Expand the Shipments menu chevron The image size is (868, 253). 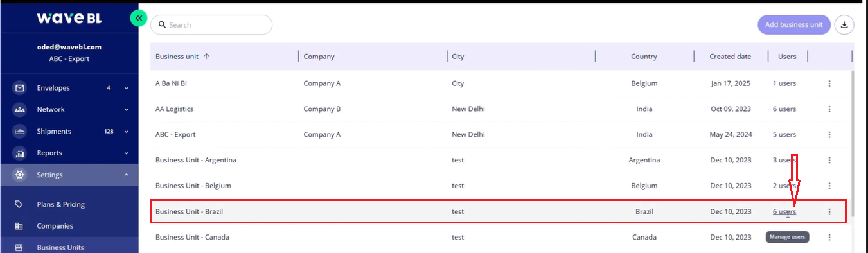[127, 132]
